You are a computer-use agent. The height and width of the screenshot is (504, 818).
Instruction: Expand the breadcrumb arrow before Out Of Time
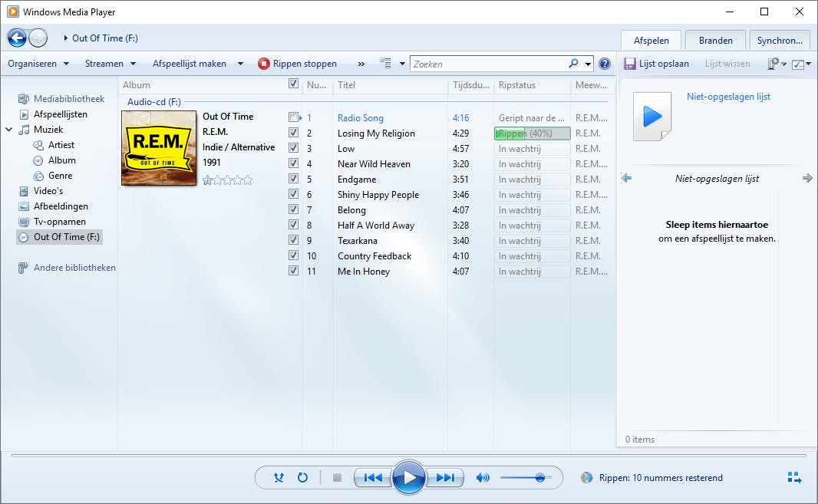click(66, 38)
